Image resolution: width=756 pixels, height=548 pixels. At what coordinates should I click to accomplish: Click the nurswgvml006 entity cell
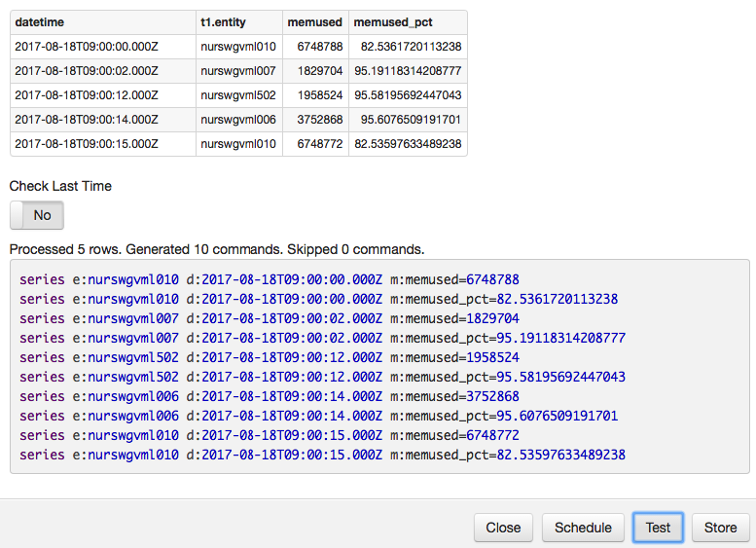coord(237,120)
